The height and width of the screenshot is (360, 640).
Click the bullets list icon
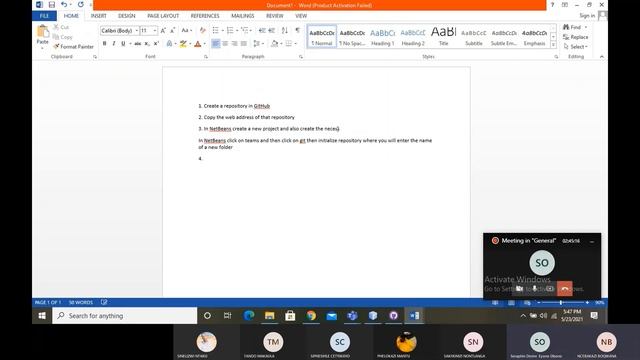tap(216, 31)
